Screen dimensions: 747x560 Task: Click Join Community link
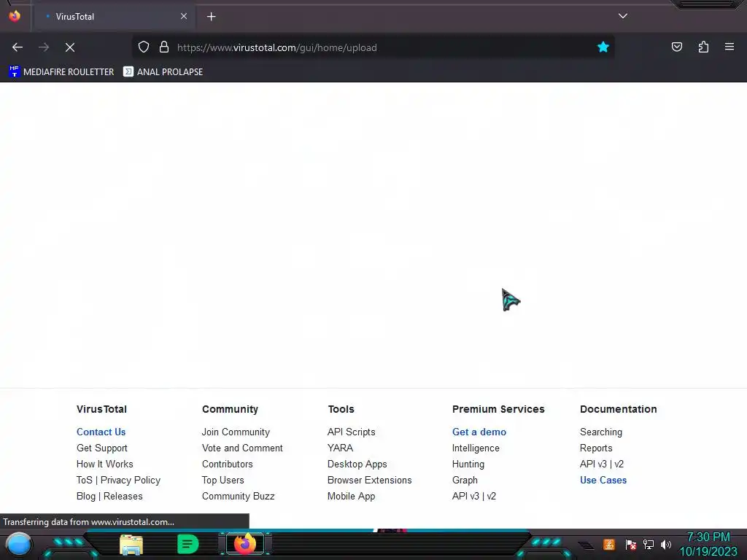236,432
